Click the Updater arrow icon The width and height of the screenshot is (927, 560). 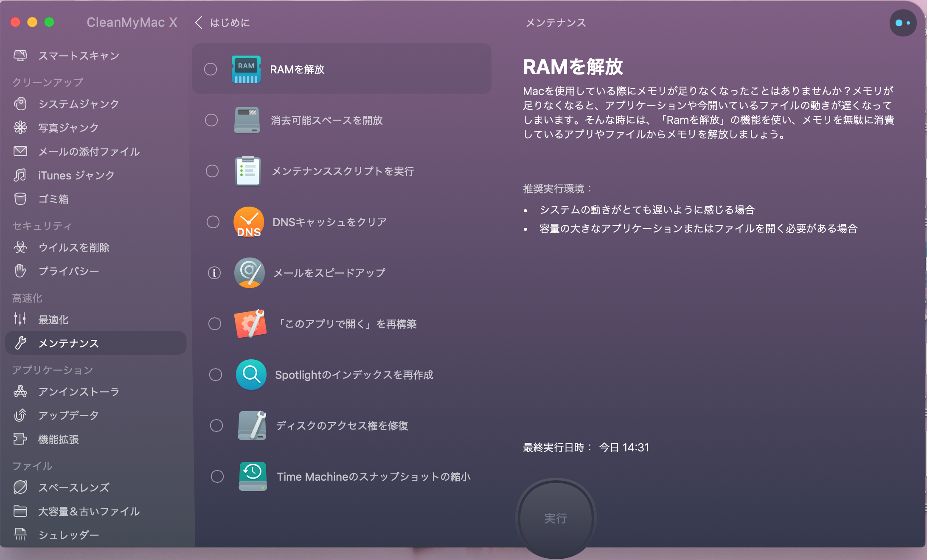coord(20,415)
